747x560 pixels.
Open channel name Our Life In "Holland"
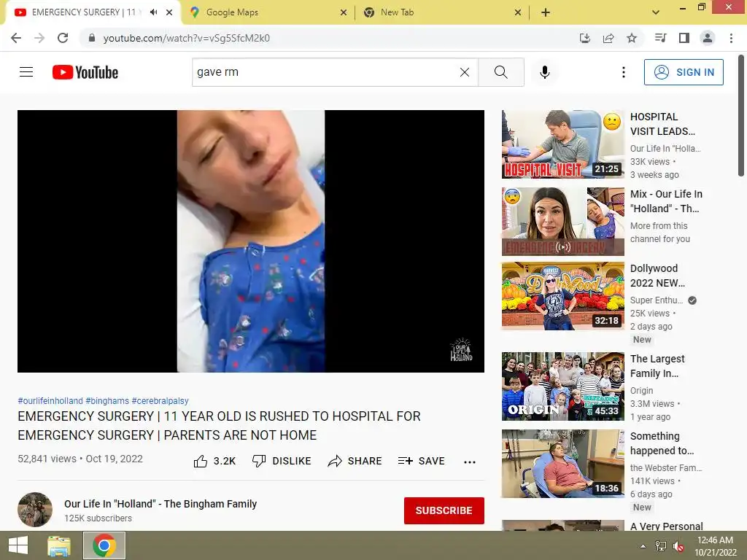click(160, 504)
